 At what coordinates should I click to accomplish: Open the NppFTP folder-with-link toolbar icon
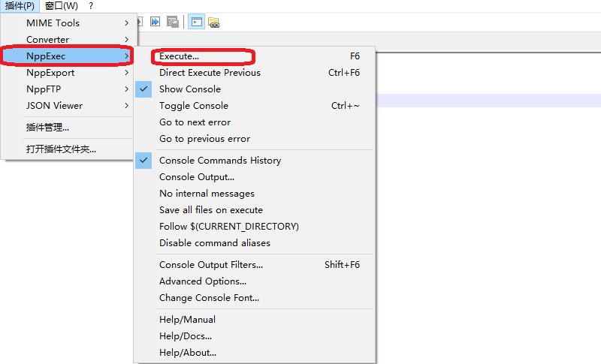213,23
